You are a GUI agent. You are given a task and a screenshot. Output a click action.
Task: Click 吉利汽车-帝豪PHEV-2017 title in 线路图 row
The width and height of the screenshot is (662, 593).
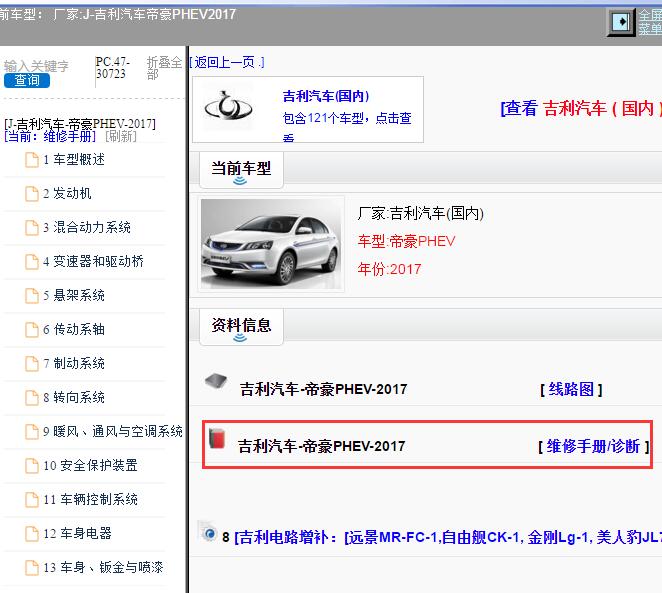tap(323, 389)
